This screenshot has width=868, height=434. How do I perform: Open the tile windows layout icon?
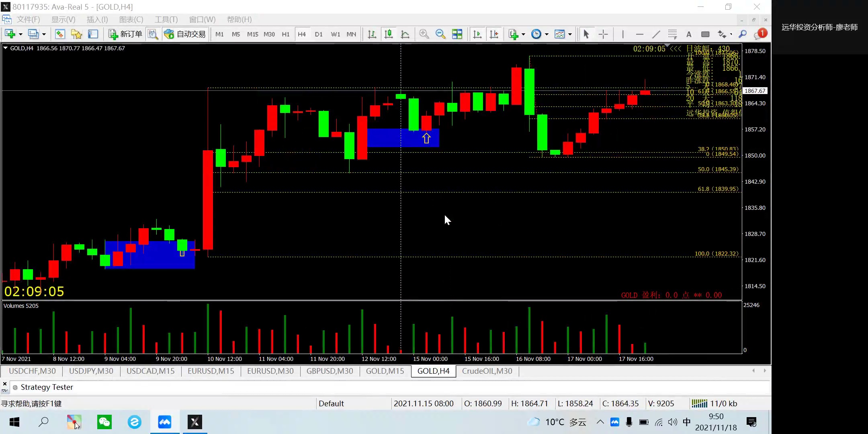(457, 34)
